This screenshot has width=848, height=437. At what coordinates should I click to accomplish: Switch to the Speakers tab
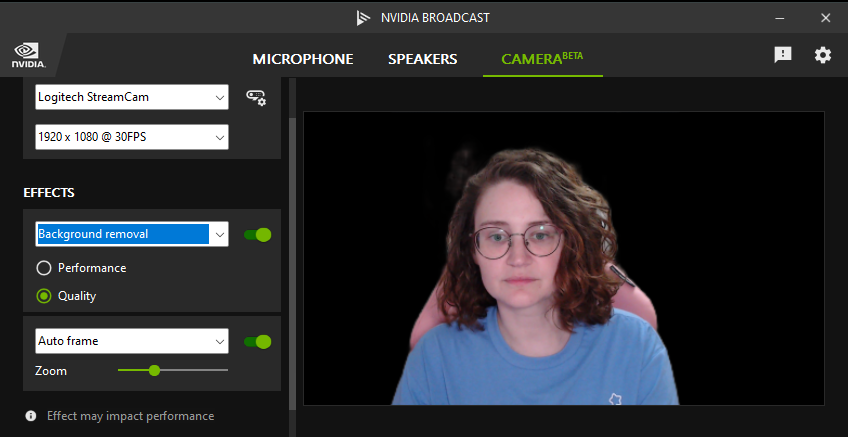(422, 59)
